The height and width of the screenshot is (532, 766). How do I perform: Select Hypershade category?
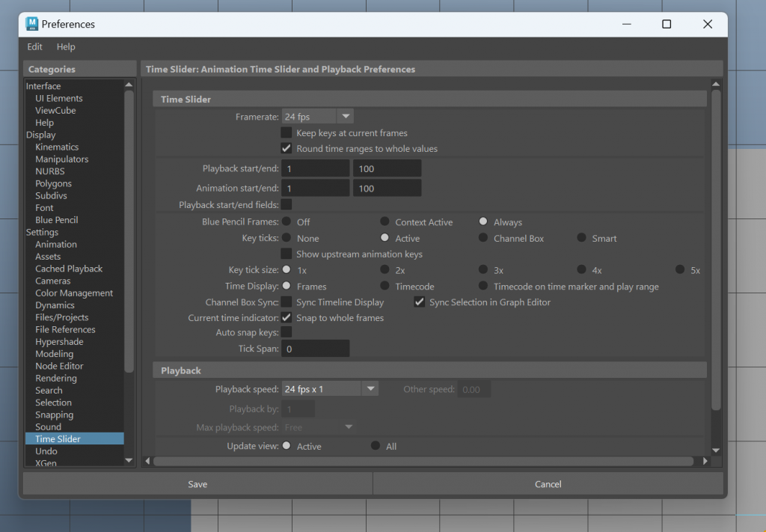point(59,342)
